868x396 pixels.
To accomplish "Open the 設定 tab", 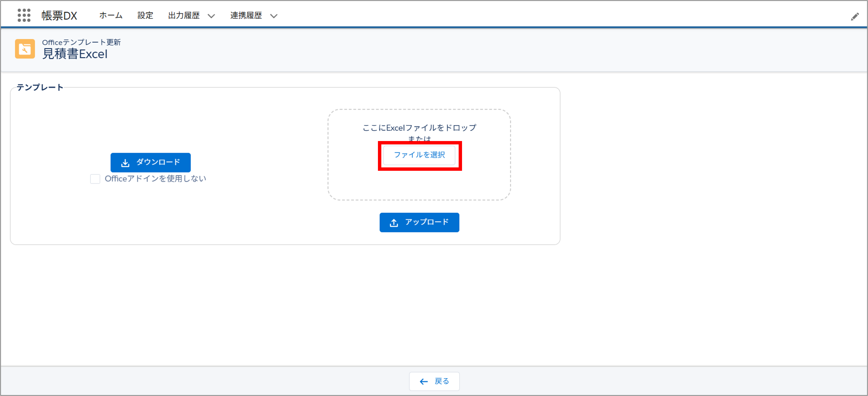I will [x=145, y=15].
